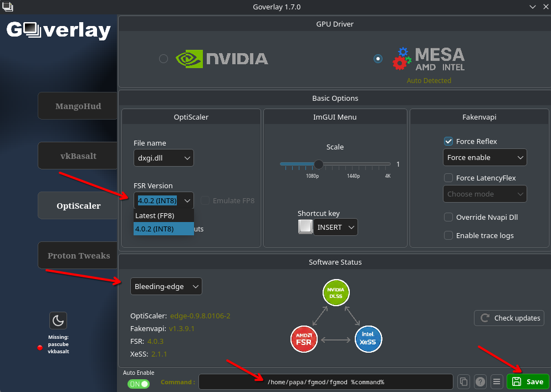551x392 pixels.
Task: Click the Check updates button
Action: [509, 318]
